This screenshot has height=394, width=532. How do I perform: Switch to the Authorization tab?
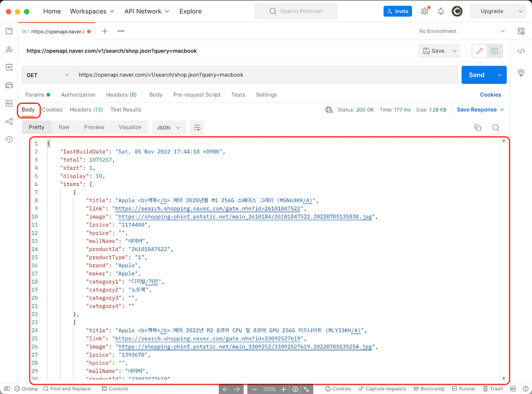[78, 95]
